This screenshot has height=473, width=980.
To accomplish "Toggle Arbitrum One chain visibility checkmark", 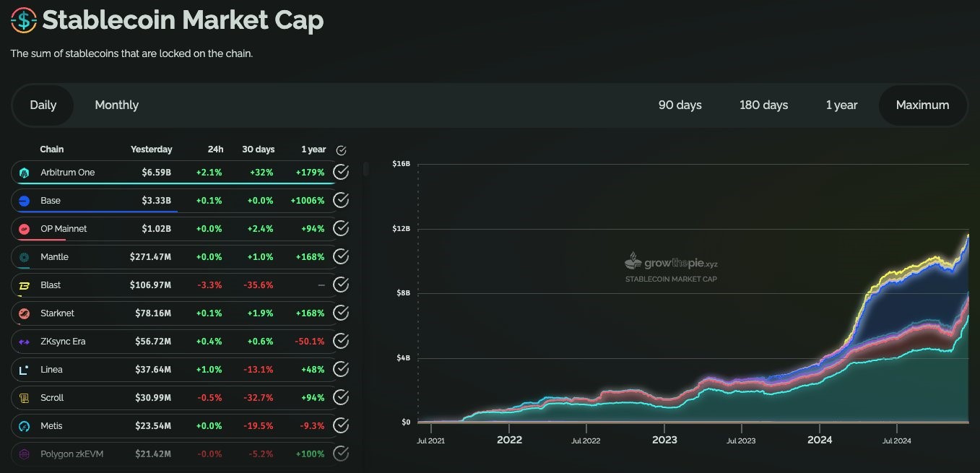I will [341, 172].
